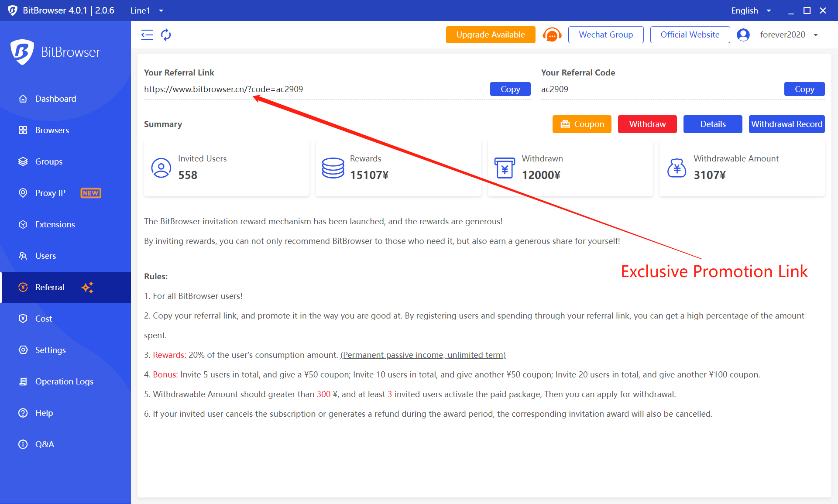Copy the referral code ac2909
Viewport: 838px width, 504px height.
804,89
